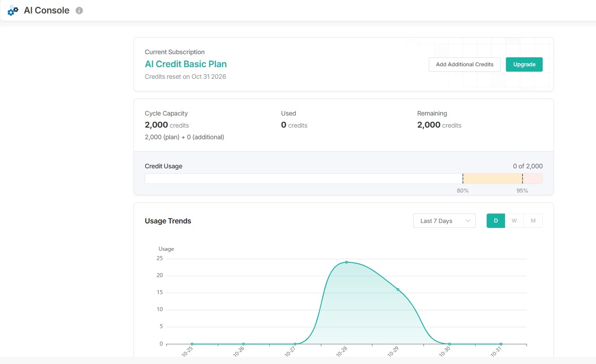The image size is (596, 364).
Task: Select the 10-30 data point marker
Action: coord(449,344)
